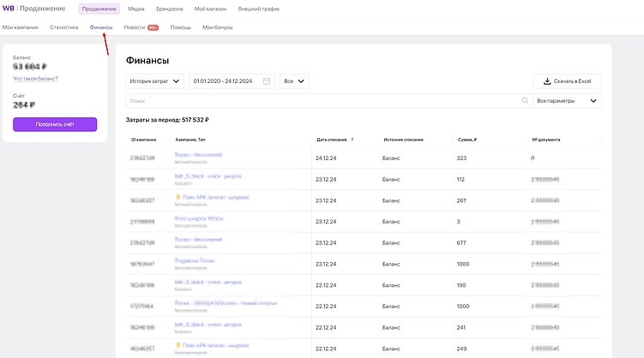This screenshot has width=644, height=358.
Task: Open the Все filter dropdown
Action: (294, 81)
